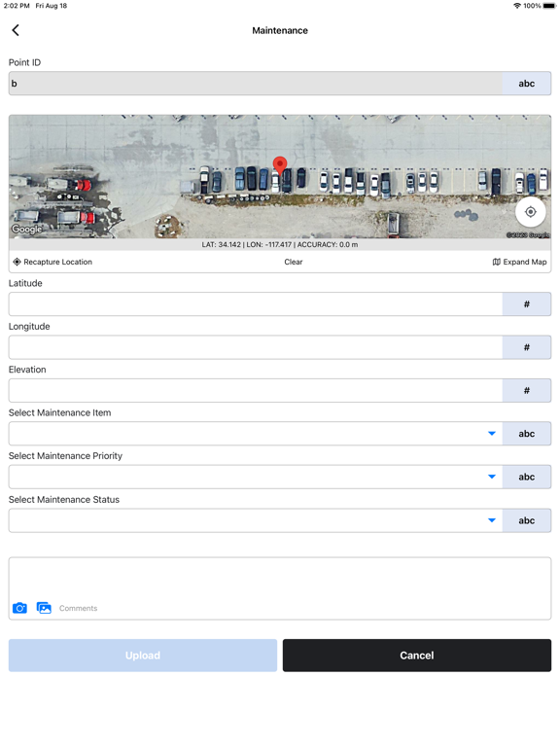
Task: Click the Upload button
Action: tap(143, 656)
